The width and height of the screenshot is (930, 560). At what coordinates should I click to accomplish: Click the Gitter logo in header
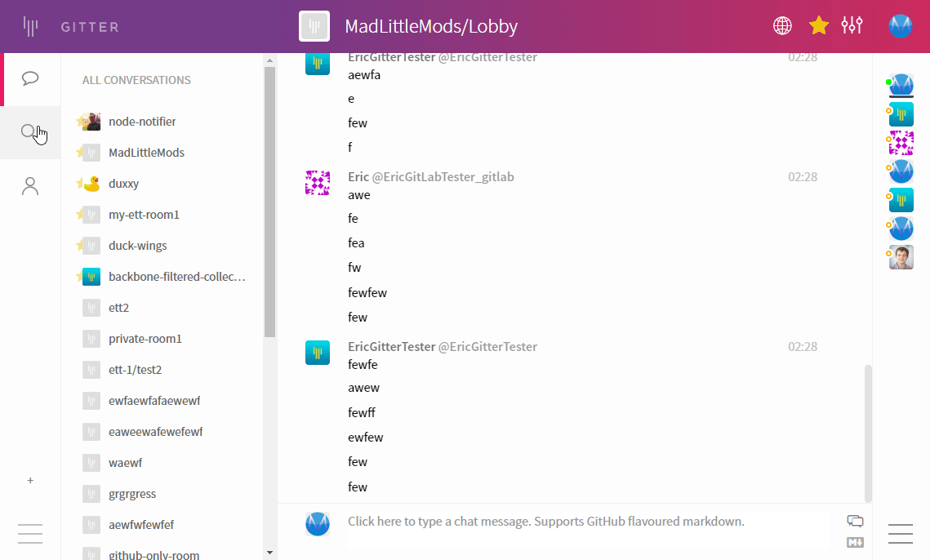(30, 27)
